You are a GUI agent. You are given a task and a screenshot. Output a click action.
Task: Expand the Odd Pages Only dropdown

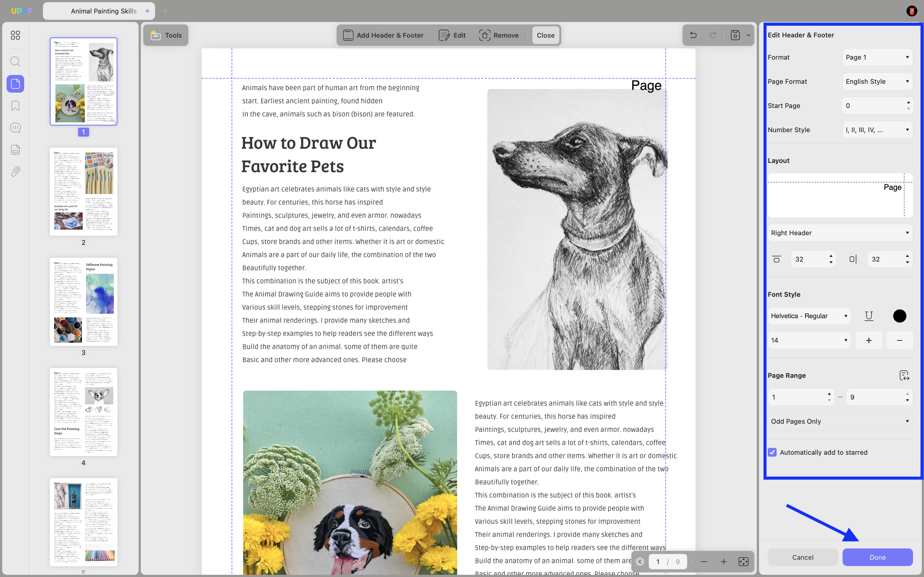(840, 421)
